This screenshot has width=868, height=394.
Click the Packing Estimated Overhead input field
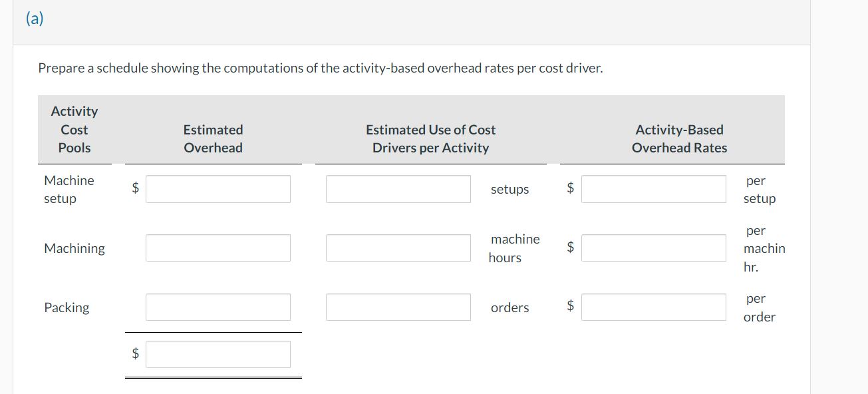point(217,306)
